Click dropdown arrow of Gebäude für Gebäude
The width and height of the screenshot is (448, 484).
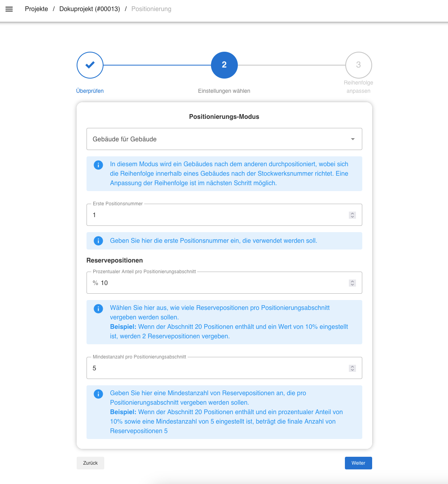point(353,139)
